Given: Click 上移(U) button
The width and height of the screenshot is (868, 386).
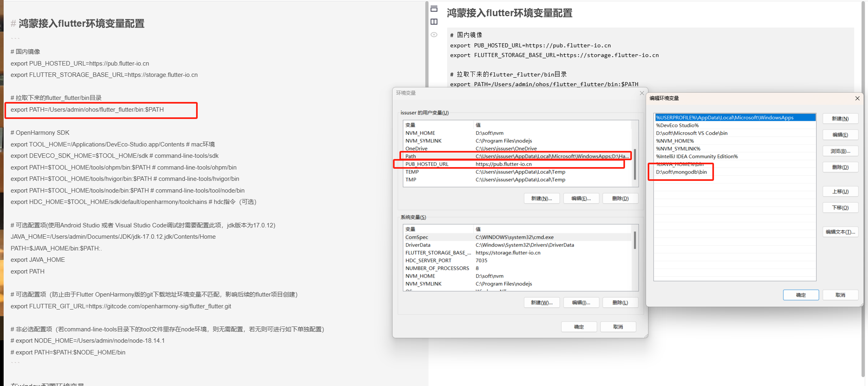Looking at the screenshot, I should point(840,191).
